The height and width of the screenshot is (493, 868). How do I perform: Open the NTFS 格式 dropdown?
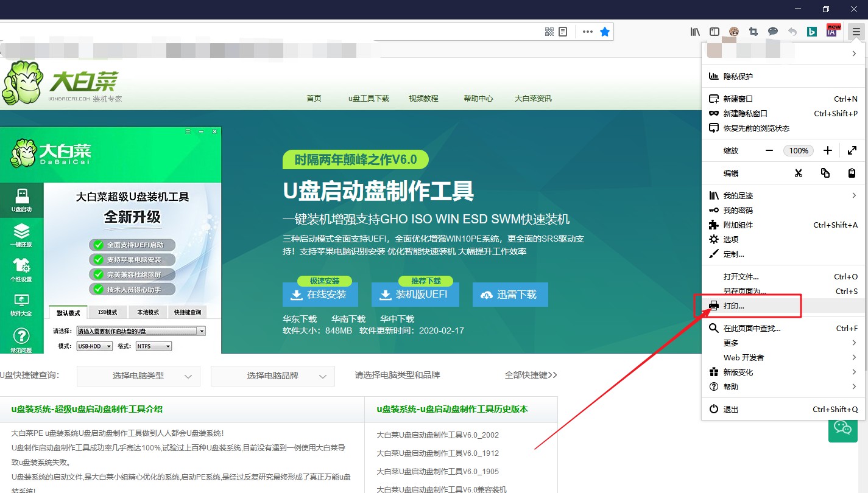(153, 346)
